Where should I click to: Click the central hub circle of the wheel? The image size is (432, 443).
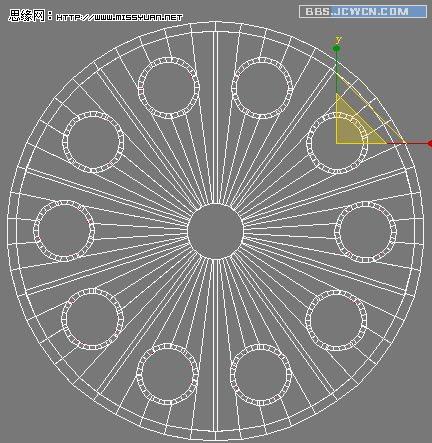(x=215, y=231)
